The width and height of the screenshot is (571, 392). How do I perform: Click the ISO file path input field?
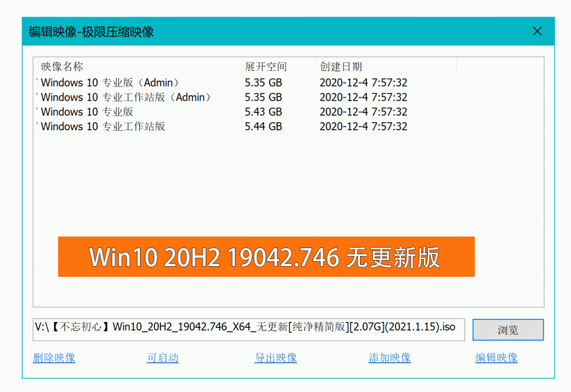pyautogui.click(x=248, y=330)
